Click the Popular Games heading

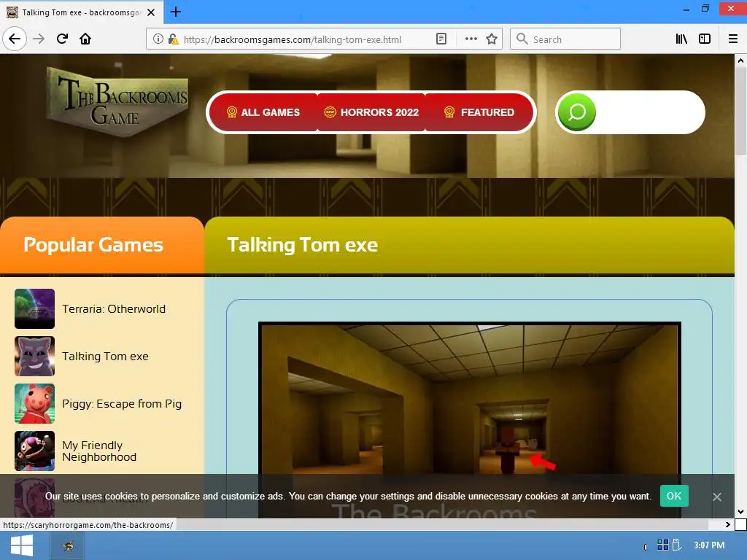pos(93,245)
